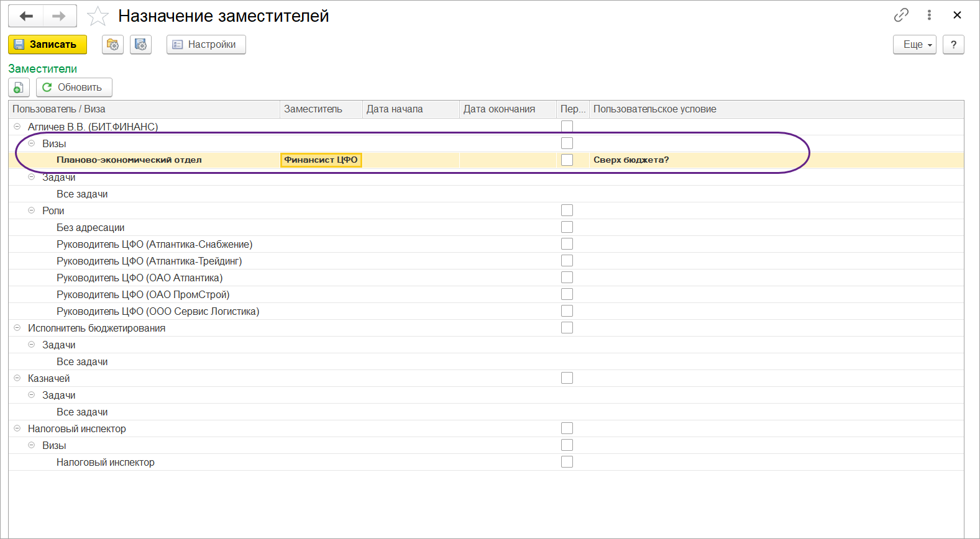Click the folder with gear toolbar icon

click(112, 45)
